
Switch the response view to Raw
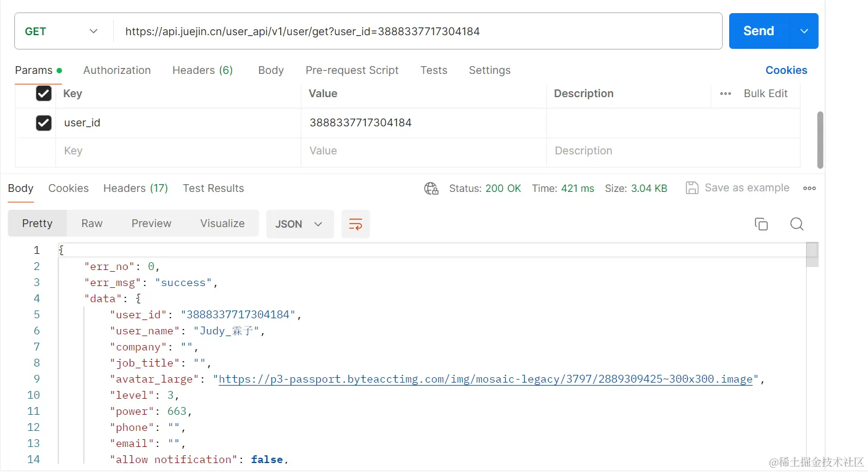tap(92, 223)
